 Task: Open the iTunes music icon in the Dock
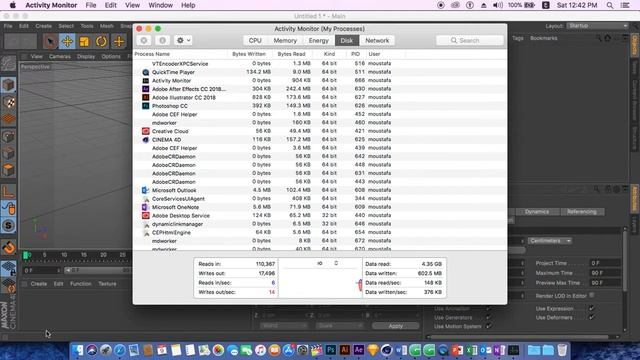[x=260, y=350]
